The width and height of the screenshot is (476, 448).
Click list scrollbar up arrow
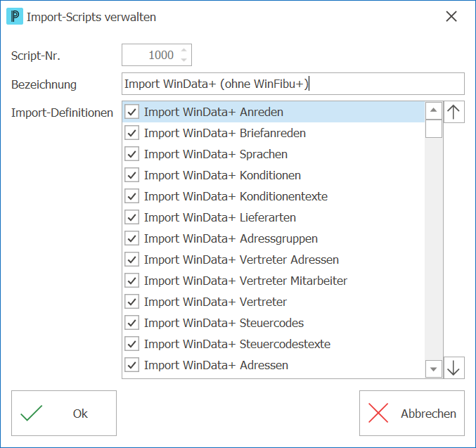point(434,110)
